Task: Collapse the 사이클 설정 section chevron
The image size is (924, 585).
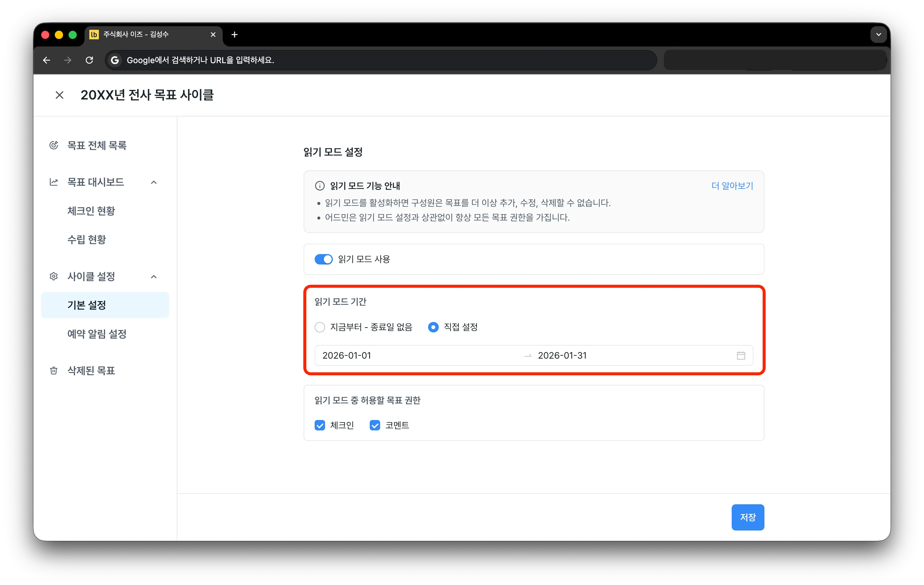Action: tap(154, 276)
